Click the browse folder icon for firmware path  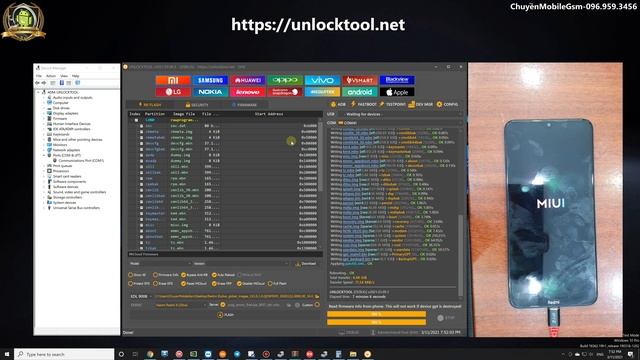(317, 296)
